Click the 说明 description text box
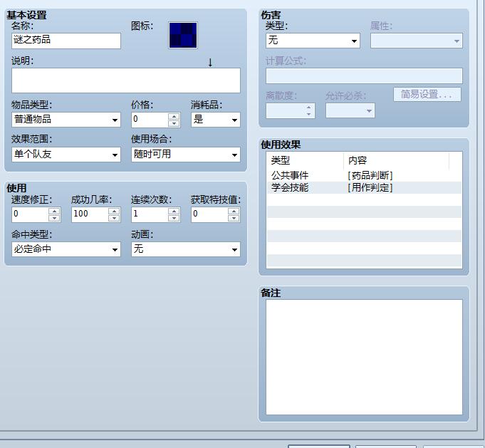The height and width of the screenshot is (448, 485). coord(126,80)
